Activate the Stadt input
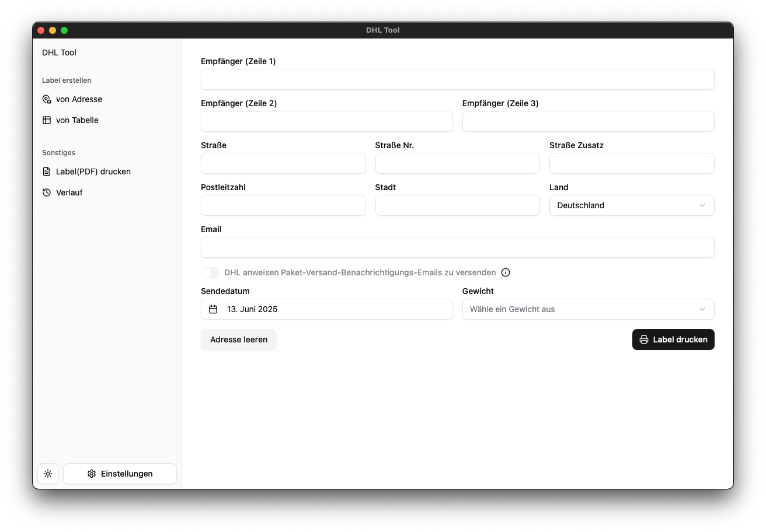The width and height of the screenshot is (766, 532). click(x=458, y=205)
